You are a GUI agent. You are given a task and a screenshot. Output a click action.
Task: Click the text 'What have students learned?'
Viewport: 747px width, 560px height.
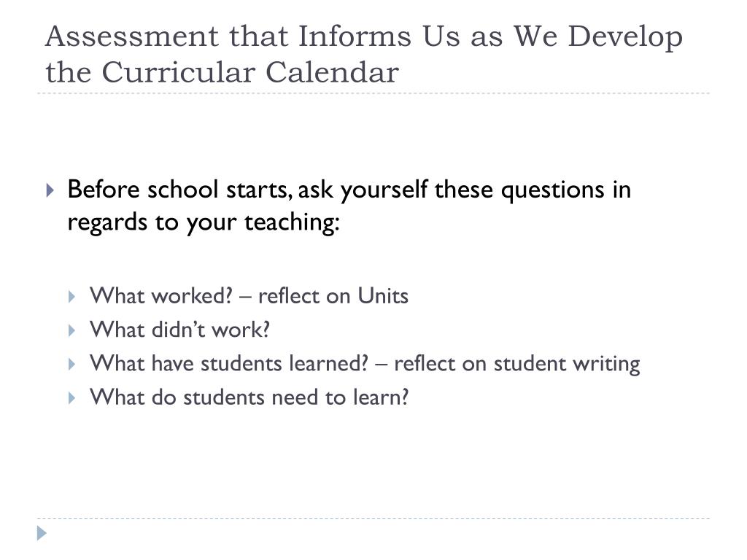(x=229, y=363)
